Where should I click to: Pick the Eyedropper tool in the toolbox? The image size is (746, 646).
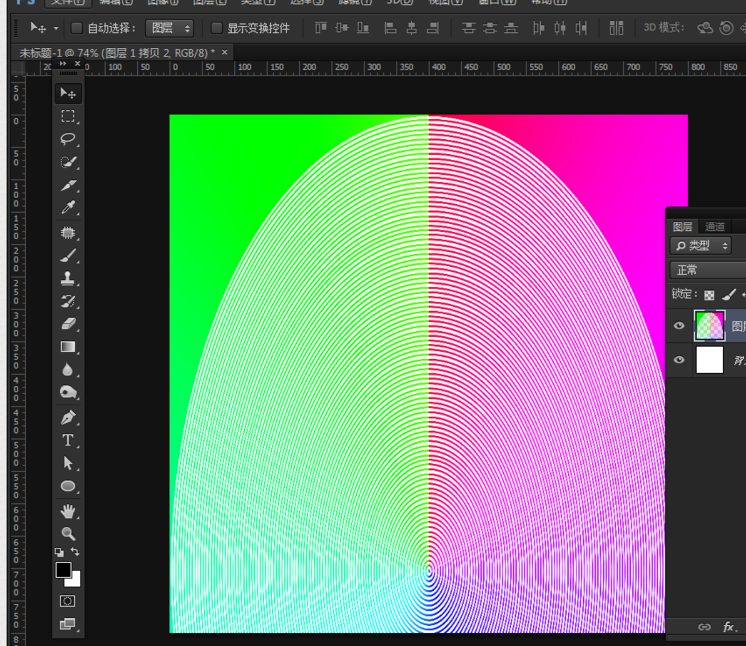tap(68, 209)
